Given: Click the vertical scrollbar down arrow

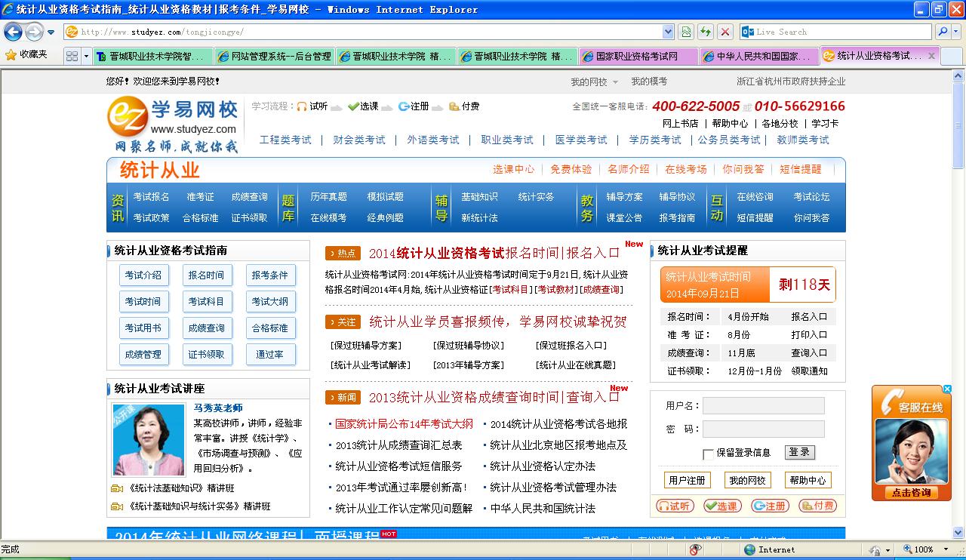Looking at the screenshot, I should click(x=958, y=532).
